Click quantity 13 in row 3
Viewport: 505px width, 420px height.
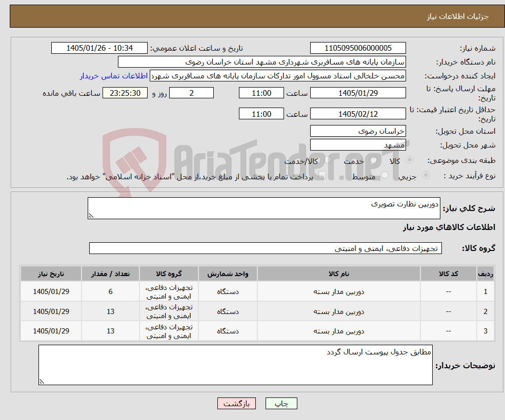110,331
